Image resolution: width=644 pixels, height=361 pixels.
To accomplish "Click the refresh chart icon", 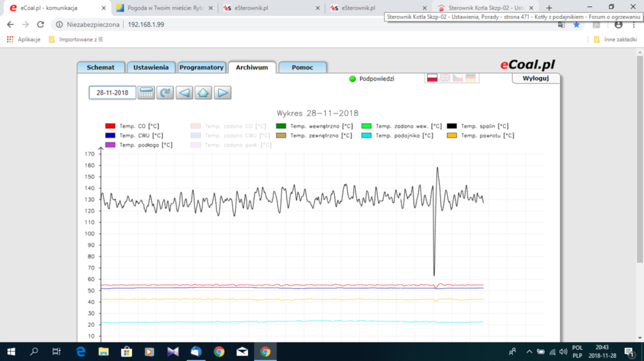I will (166, 93).
